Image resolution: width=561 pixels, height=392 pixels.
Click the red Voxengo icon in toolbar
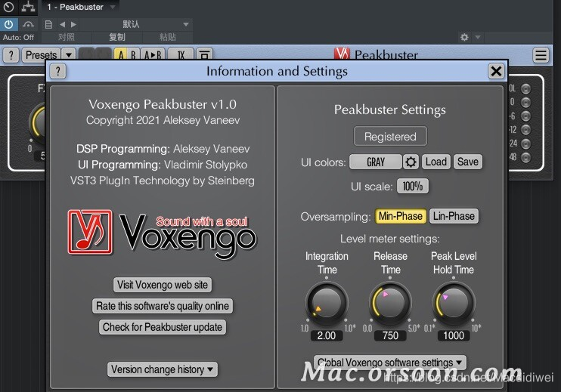tap(342, 54)
